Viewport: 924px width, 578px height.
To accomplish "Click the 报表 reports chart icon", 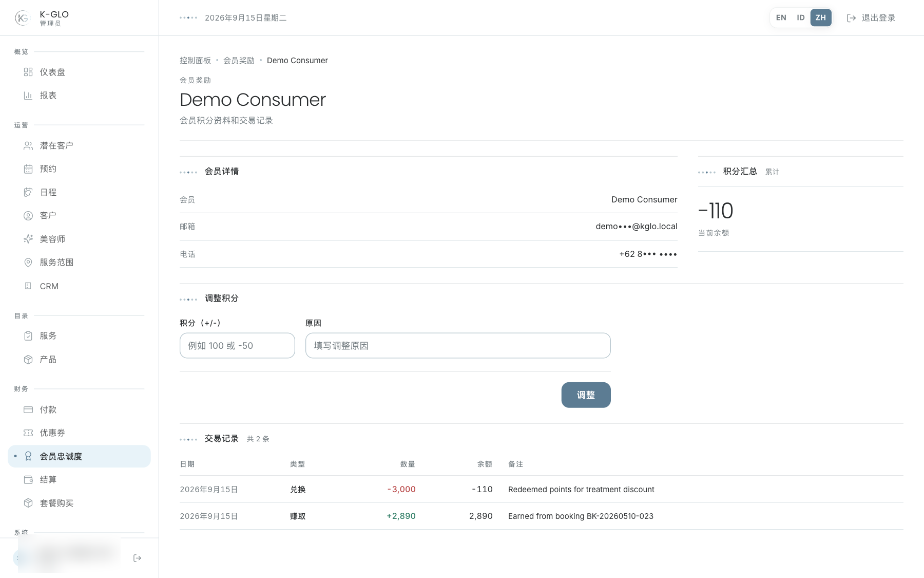I will (x=28, y=96).
